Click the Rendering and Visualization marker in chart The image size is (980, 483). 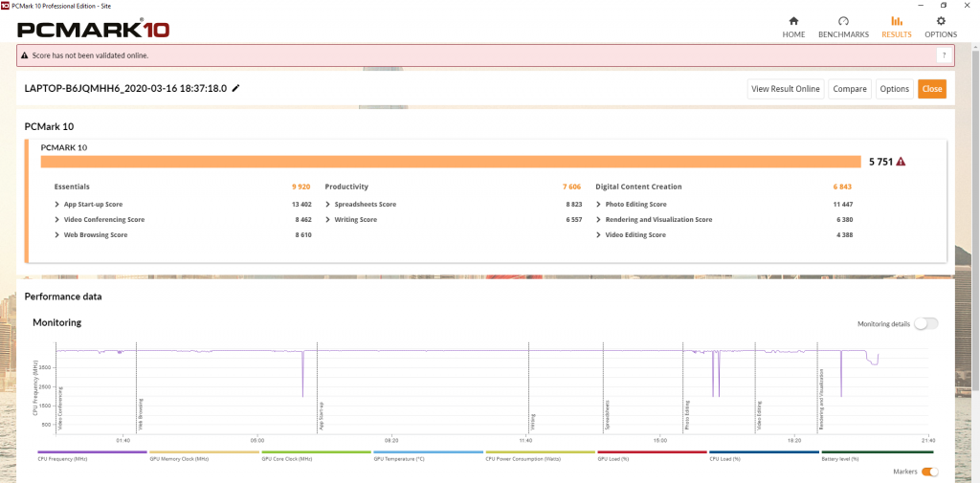point(822,400)
